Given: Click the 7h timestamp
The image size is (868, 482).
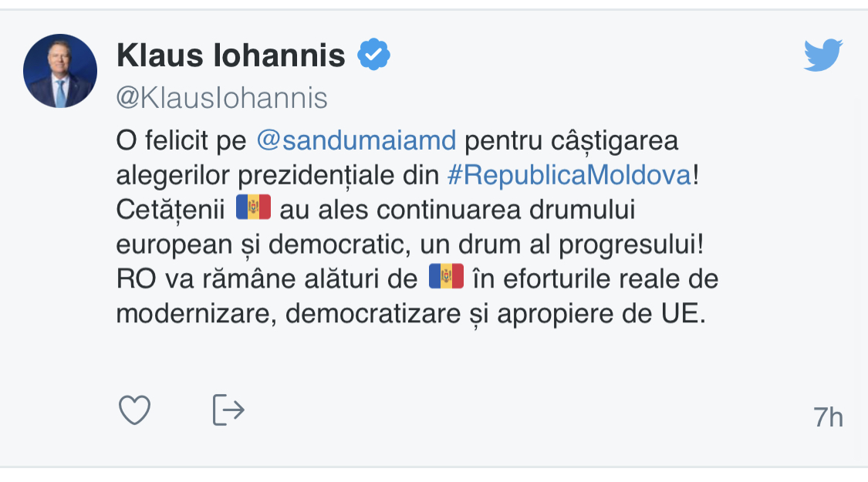Looking at the screenshot, I should (828, 417).
